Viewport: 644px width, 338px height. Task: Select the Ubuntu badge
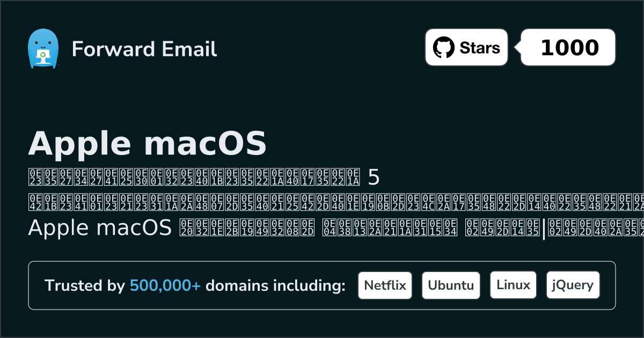click(451, 285)
